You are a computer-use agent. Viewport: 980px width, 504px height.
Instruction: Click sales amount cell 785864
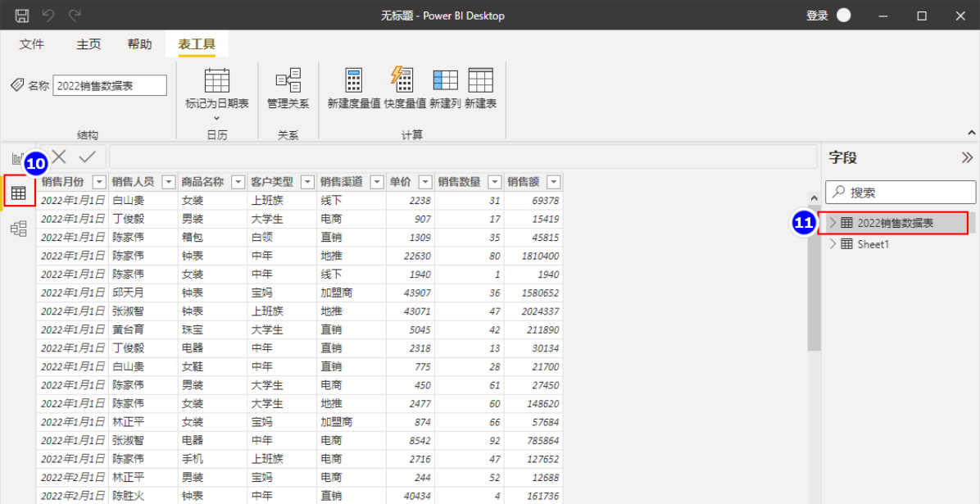point(533,440)
